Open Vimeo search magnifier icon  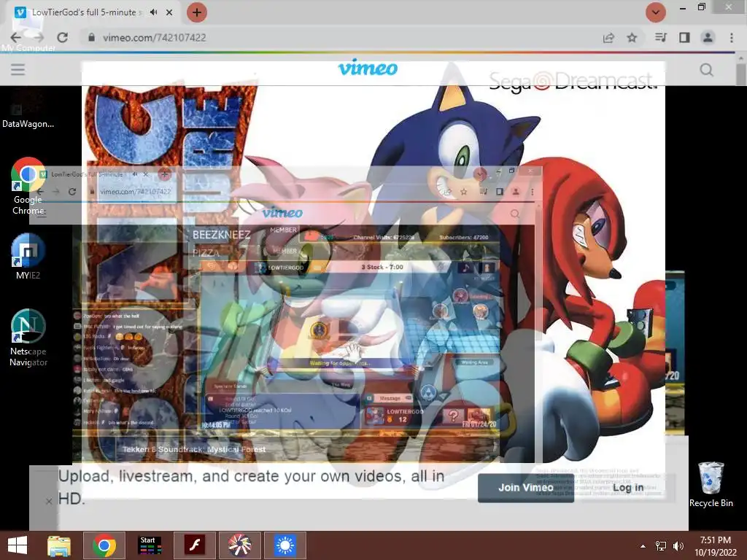coord(706,70)
